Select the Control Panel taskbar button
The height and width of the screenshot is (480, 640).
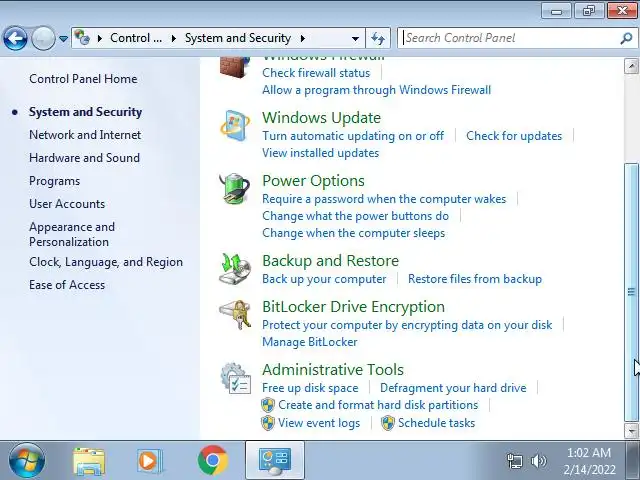coord(275,460)
